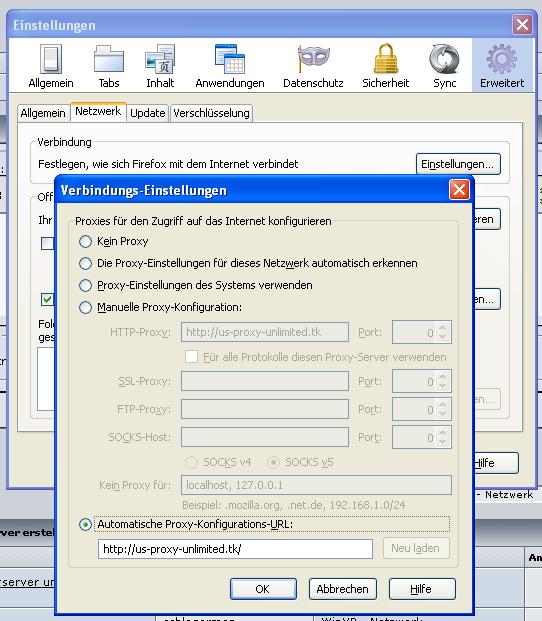Image resolution: width=542 pixels, height=621 pixels.
Task: Increase the HTTP-Proxy port spinner
Action: coord(443,328)
